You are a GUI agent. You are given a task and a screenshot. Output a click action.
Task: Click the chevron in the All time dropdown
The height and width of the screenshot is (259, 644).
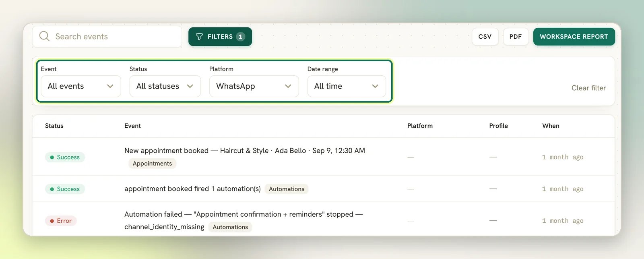coord(375,86)
